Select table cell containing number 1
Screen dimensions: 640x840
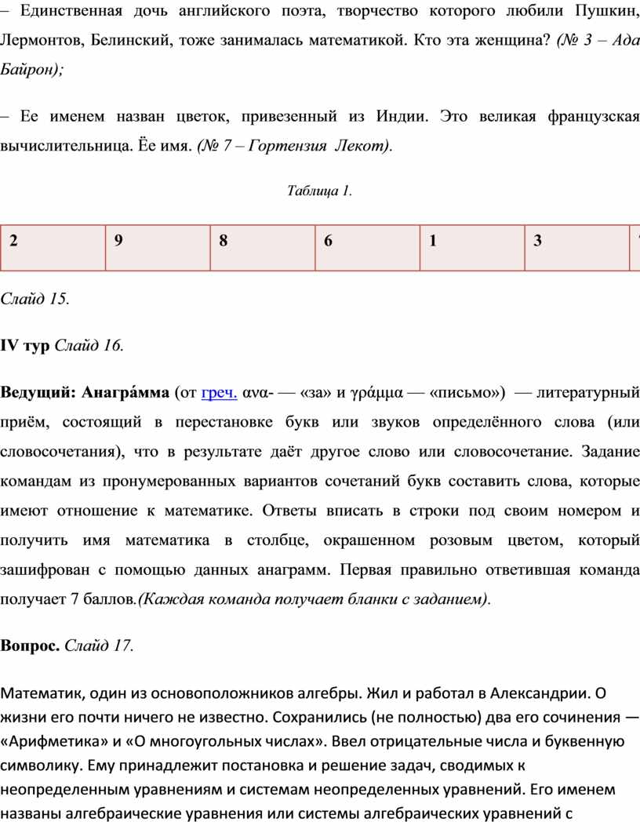click(472, 248)
